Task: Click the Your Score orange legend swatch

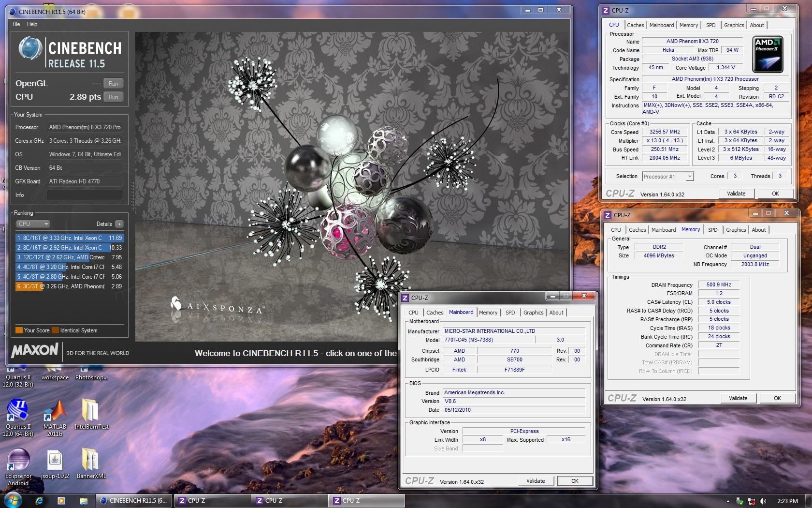Action: pos(19,330)
